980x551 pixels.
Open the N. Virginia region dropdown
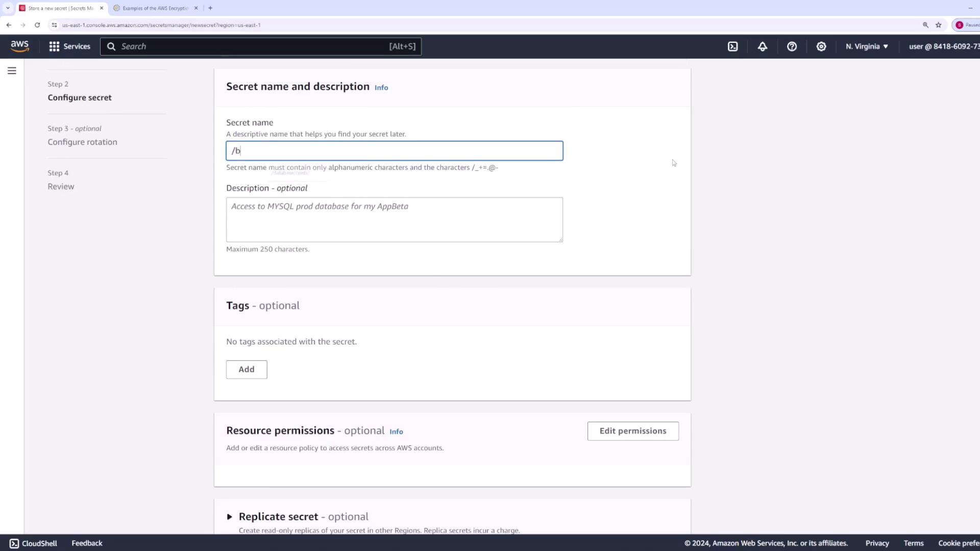(x=866, y=46)
